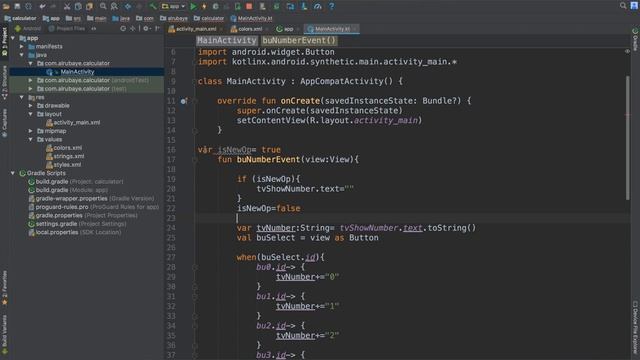The height and width of the screenshot is (360, 640).
Task: Open the app run configuration dropdown
Action: tap(173, 6)
